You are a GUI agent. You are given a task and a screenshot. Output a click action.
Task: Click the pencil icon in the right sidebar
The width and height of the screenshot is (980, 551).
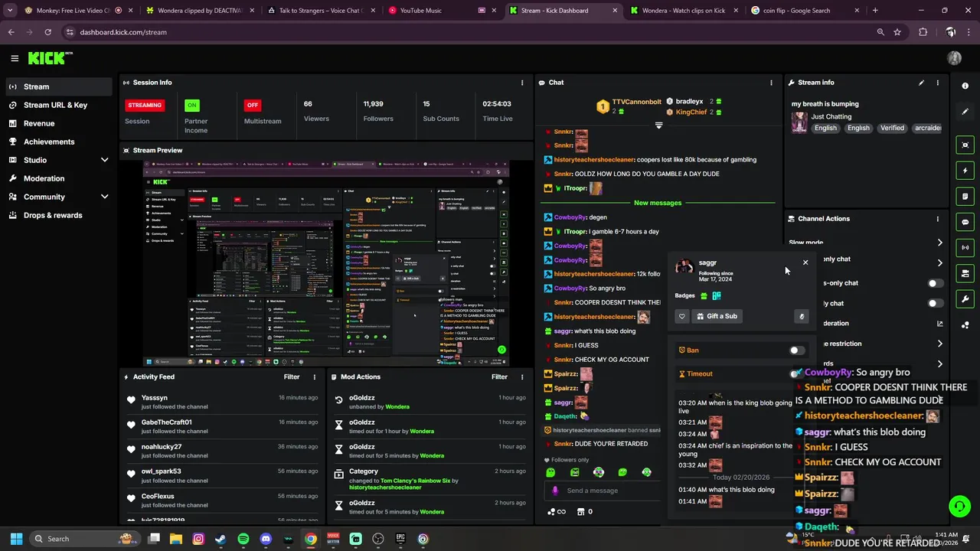click(965, 112)
